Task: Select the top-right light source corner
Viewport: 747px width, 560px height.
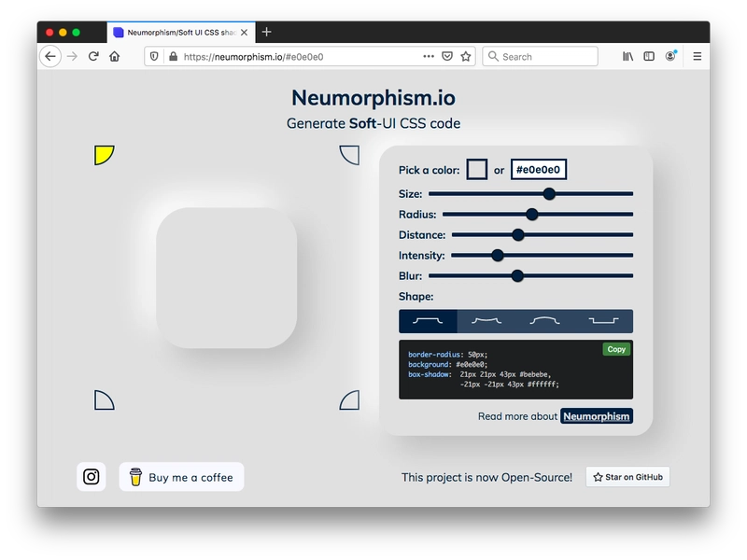Action: pyautogui.click(x=349, y=155)
